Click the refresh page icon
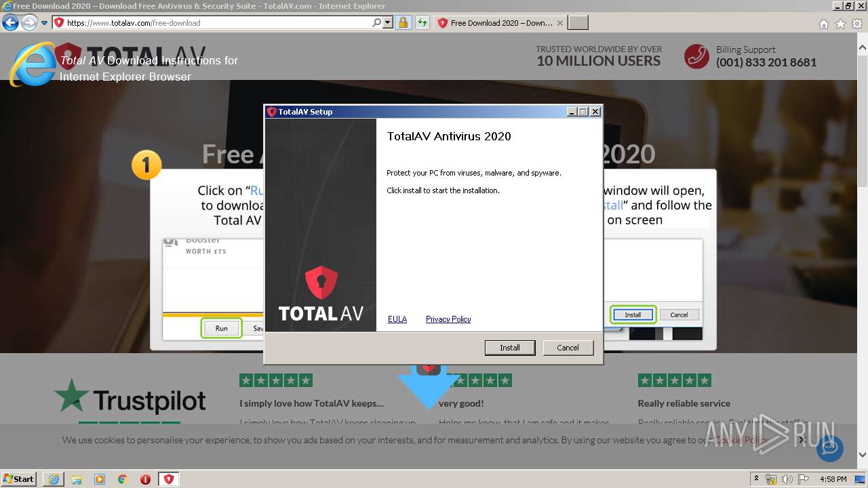The height and width of the screenshot is (488, 868). pyautogui.click(x=422, y=22)
